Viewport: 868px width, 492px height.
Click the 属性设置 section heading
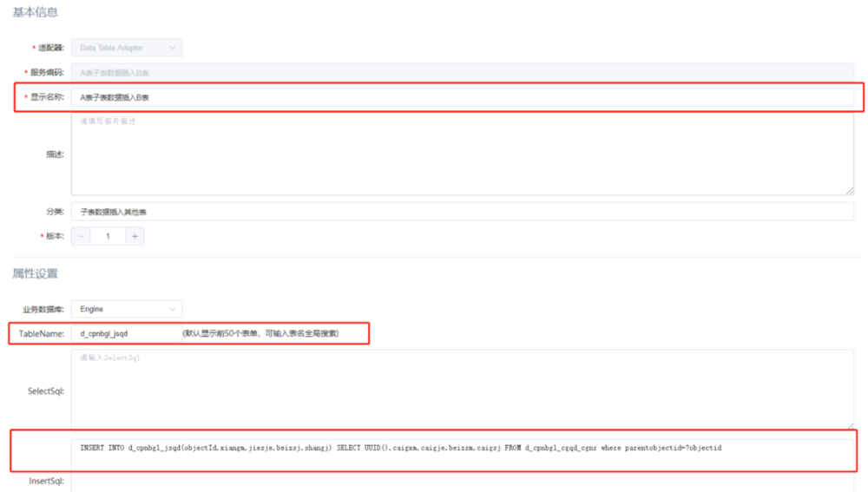pos(35,273)
